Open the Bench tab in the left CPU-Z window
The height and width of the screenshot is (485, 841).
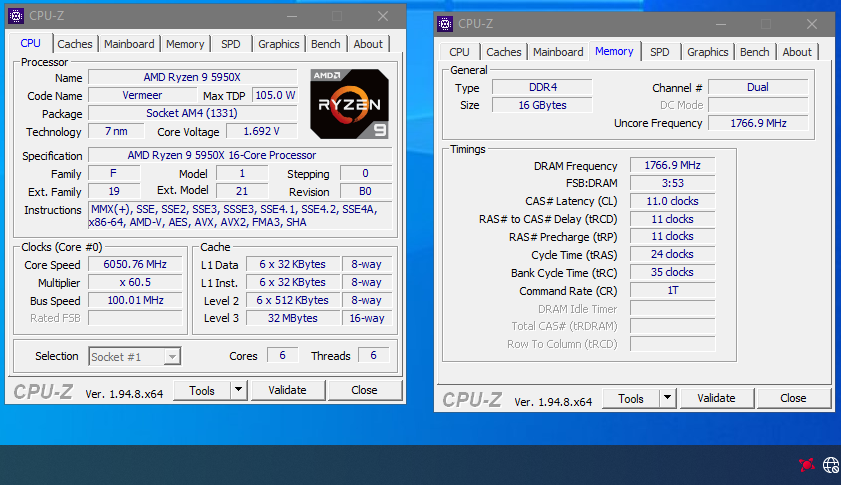pyautogui.click(x=326, y=44)
